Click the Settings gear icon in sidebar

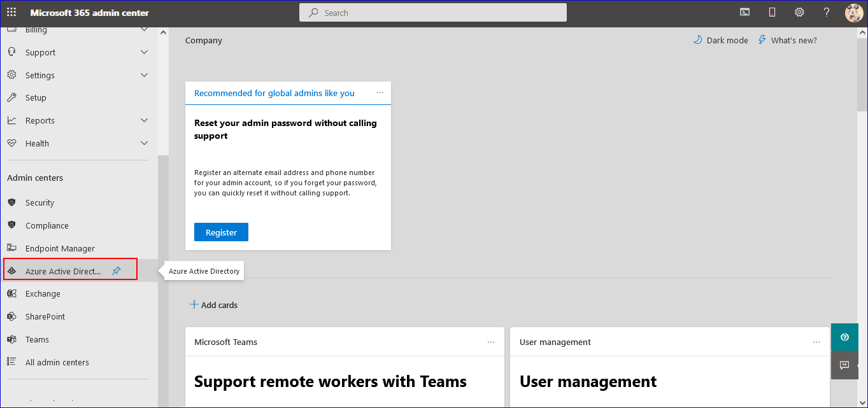[11, 75]
